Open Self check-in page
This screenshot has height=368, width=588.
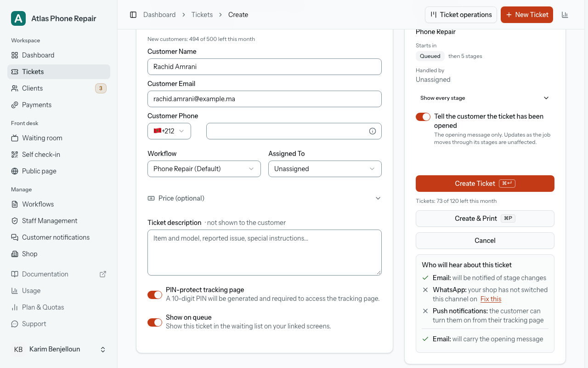pyautogui.click(x=59, y=155)
